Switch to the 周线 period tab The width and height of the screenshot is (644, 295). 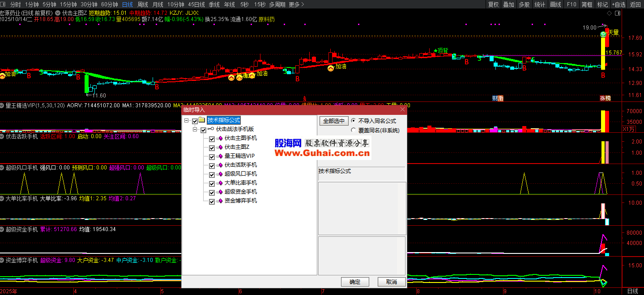coord(142,4)
